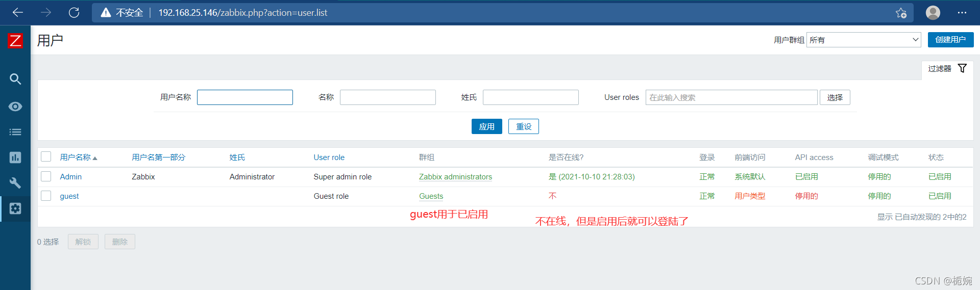Open Monitoring eye icon in sidebar
This screenshot has width=980, height=290.
pos(15,107)
